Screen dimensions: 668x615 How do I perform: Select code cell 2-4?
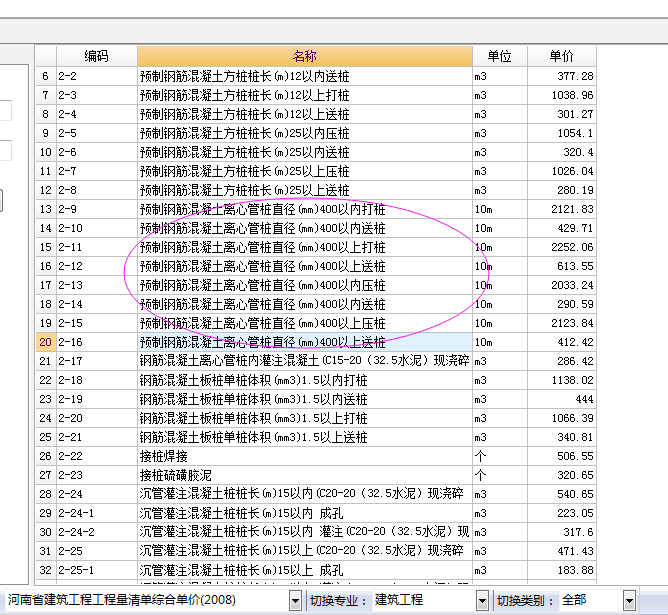point(97,114)
